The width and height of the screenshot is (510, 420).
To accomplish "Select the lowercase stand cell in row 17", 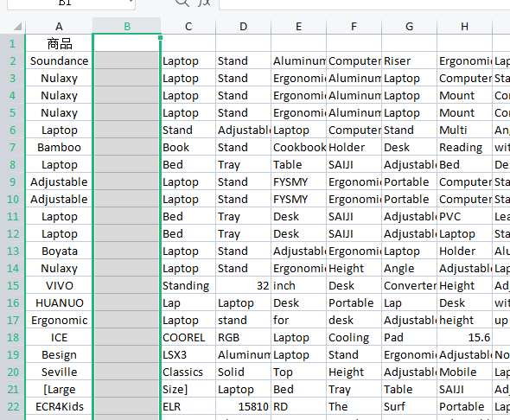I will 243,321.
